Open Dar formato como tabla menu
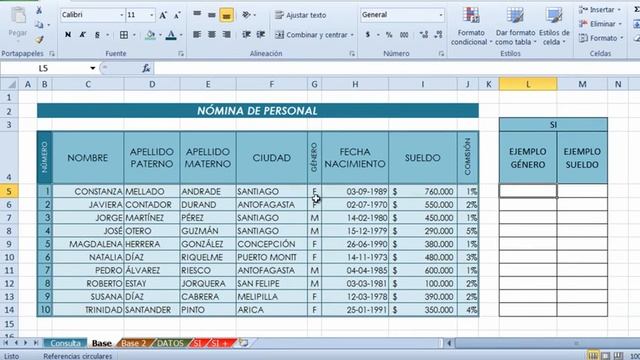 [515, 26]
